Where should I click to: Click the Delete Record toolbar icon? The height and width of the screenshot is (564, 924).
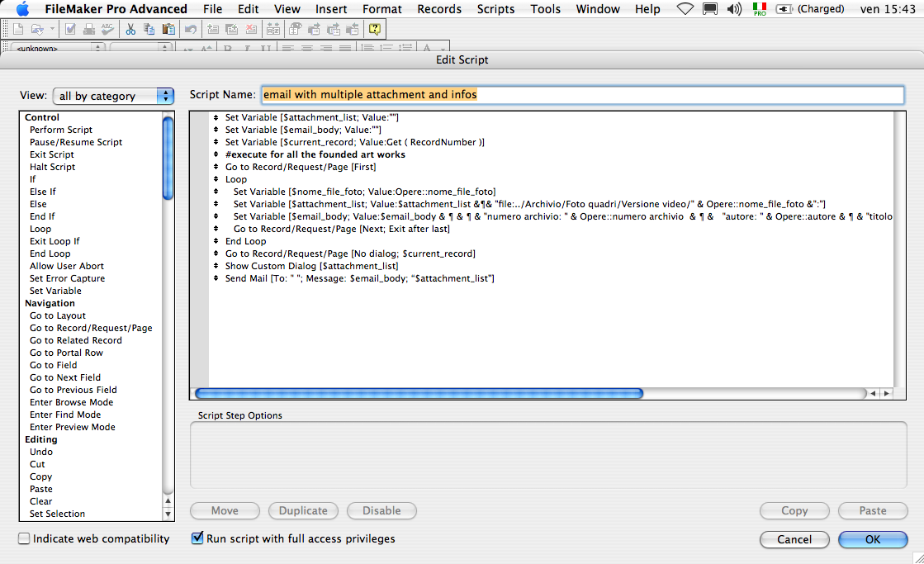click(x=250, y=29)
